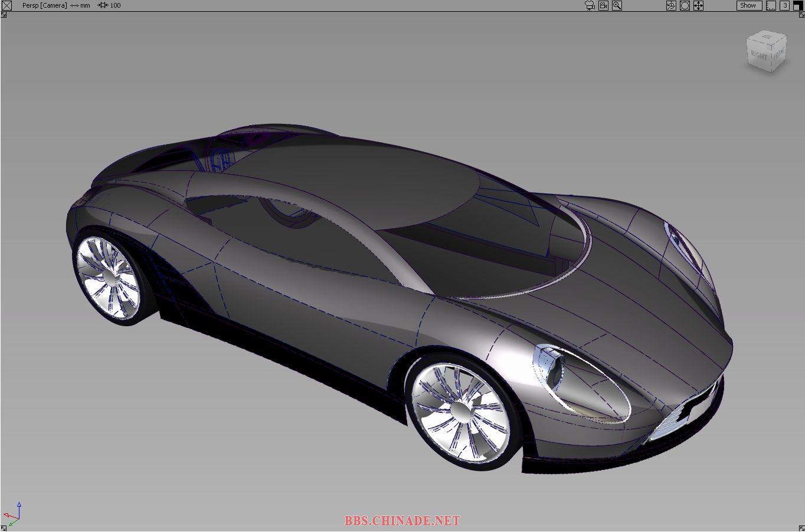Click the ViewCube top face

(x=768, y=38)
